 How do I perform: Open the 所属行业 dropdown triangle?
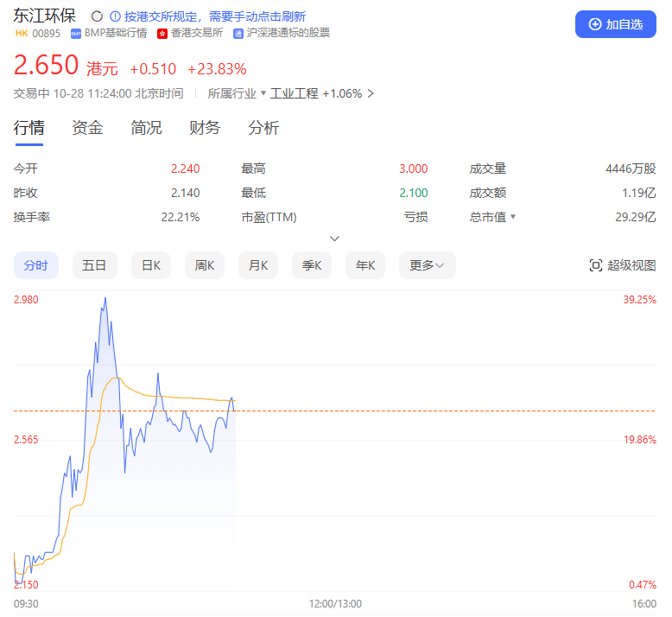[x=263, y=93]
